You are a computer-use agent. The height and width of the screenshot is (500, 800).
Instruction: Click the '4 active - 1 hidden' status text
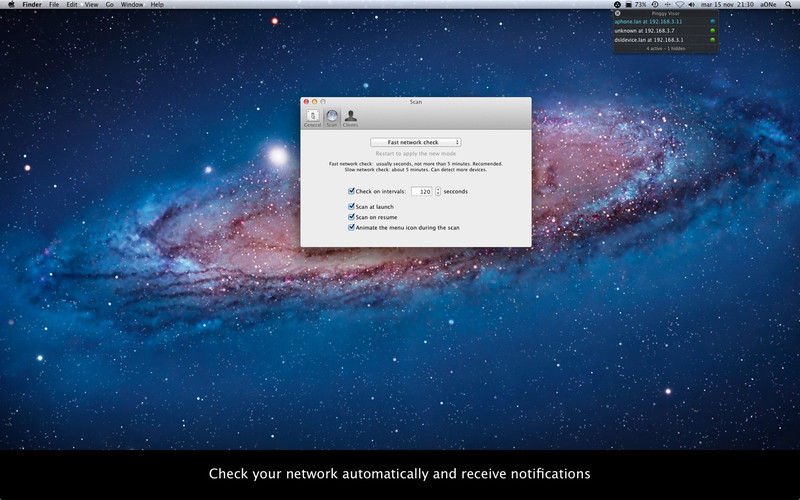pos(665,48)
